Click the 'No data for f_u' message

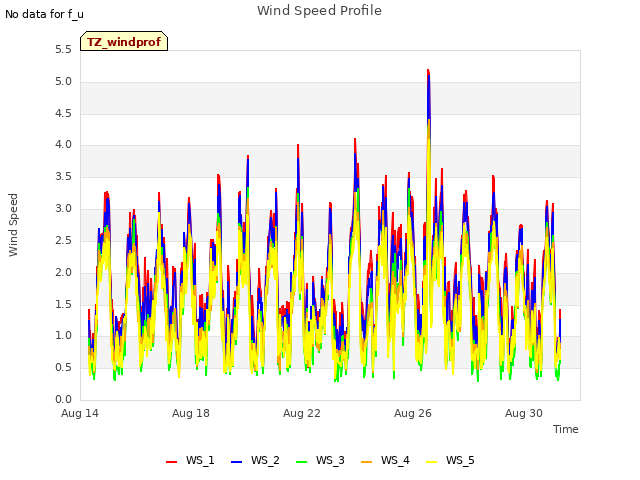[44, 14]
